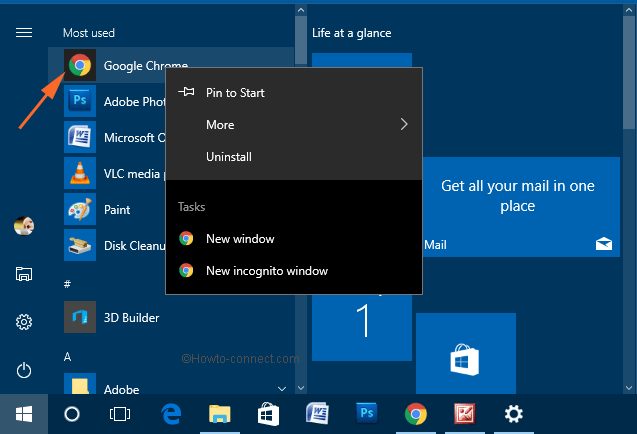Open Word from the taskbar
This screenshot has width=637, height=434.
[317, 413]
